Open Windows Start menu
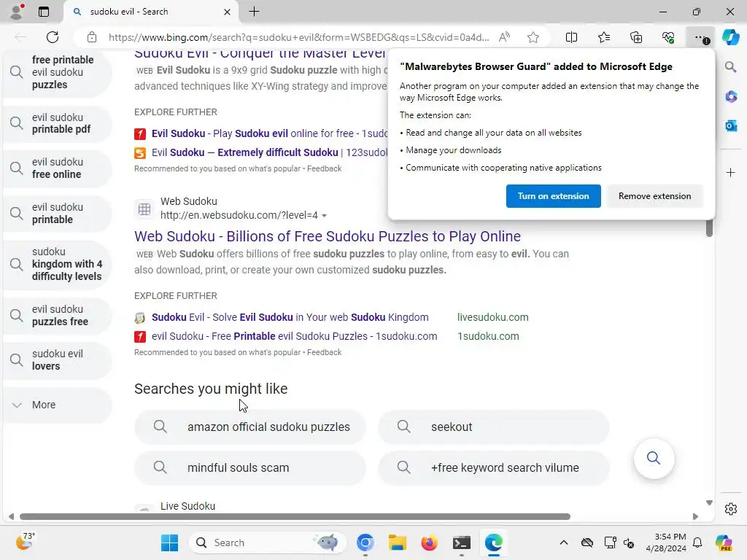The height and width of the screenshot is (560, 747). coord(169,542)
